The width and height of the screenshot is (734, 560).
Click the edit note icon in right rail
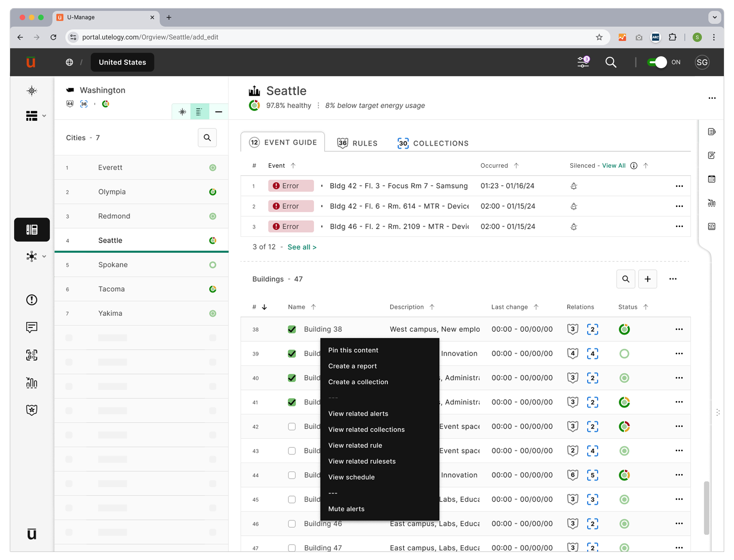pyautogui.click(x=711, y=155)
